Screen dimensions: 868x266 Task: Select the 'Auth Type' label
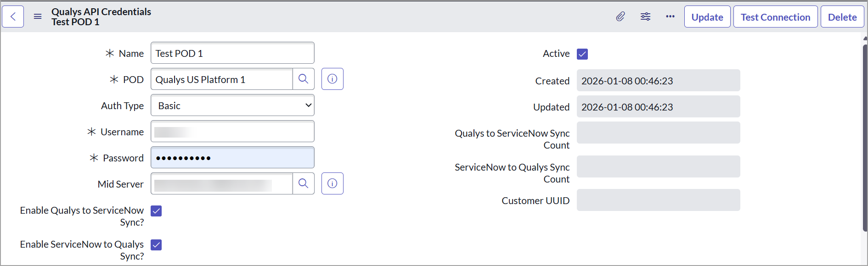click(x=122, y=106)
